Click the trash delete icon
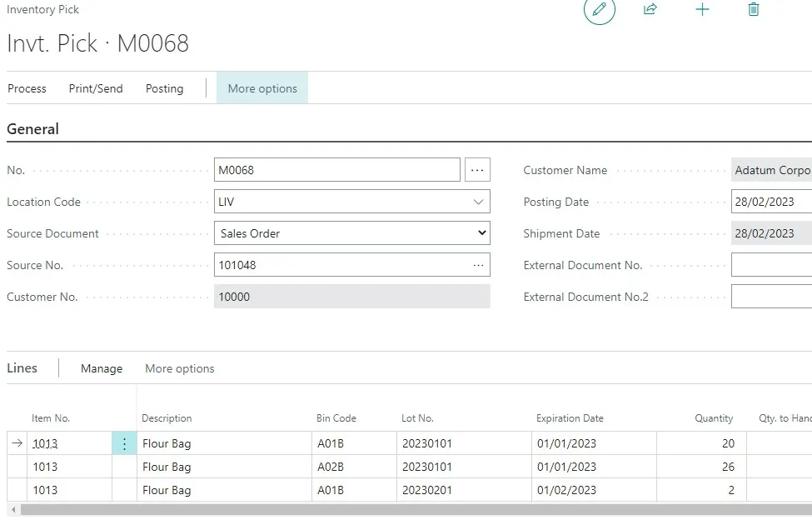Screen dimensions: 812x530 pos(754,9)
